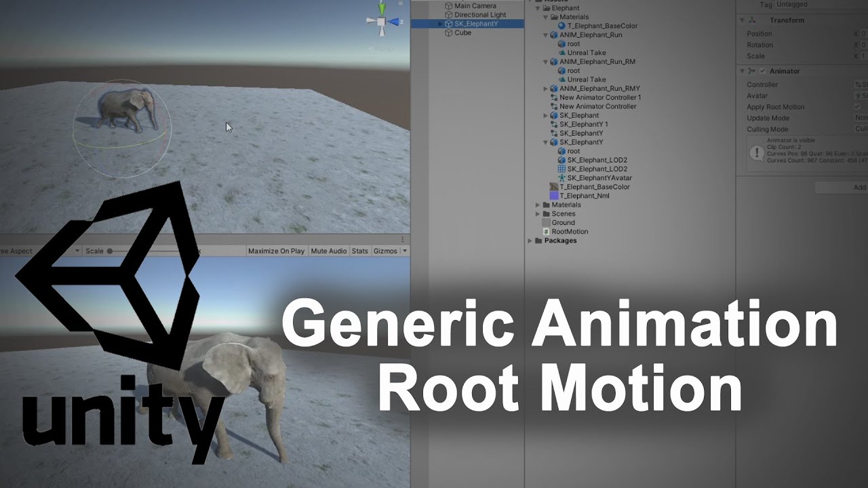Click the SK_Elephant model prefab icon
This screenshot has height=488, width=868.
(554, 116)
